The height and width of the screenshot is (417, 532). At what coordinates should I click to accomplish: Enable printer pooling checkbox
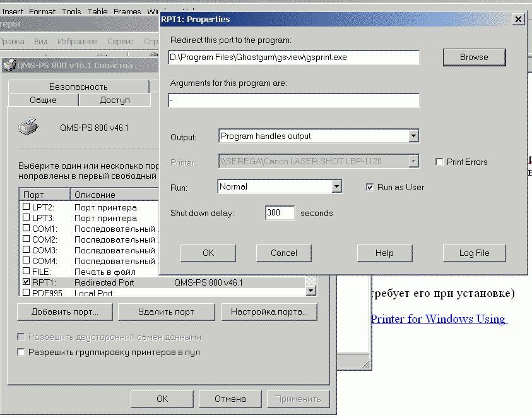(x=21, y=353)
